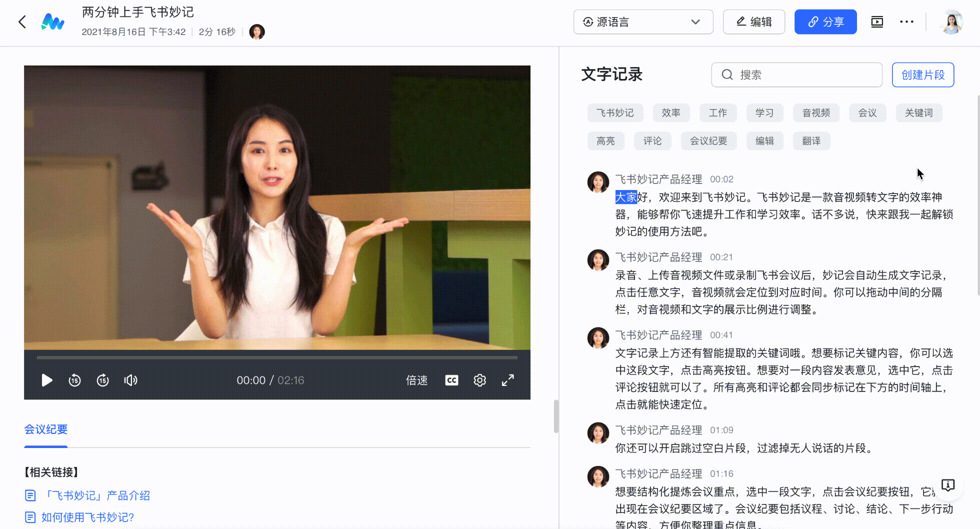Jump to timestamp 01:09
This screenshot has height=529, width=980.
(721, 430)
